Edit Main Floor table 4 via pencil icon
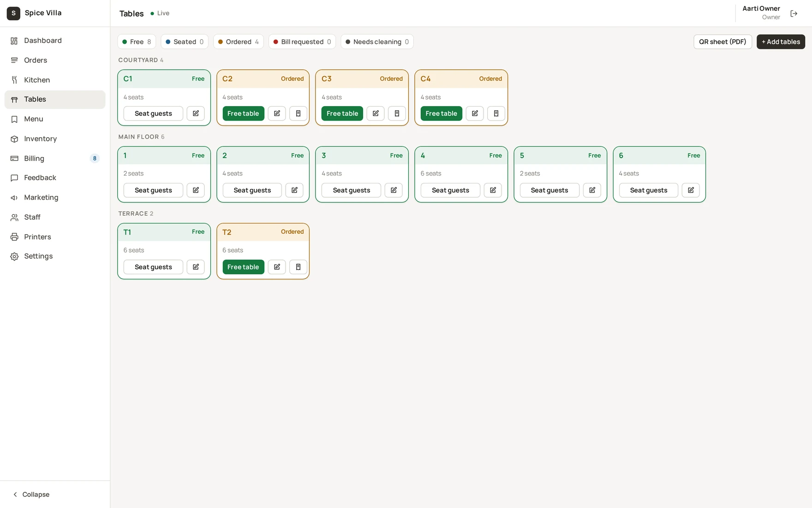The height and width of the screenshot is (508, 812). click(x=493, y=190)
